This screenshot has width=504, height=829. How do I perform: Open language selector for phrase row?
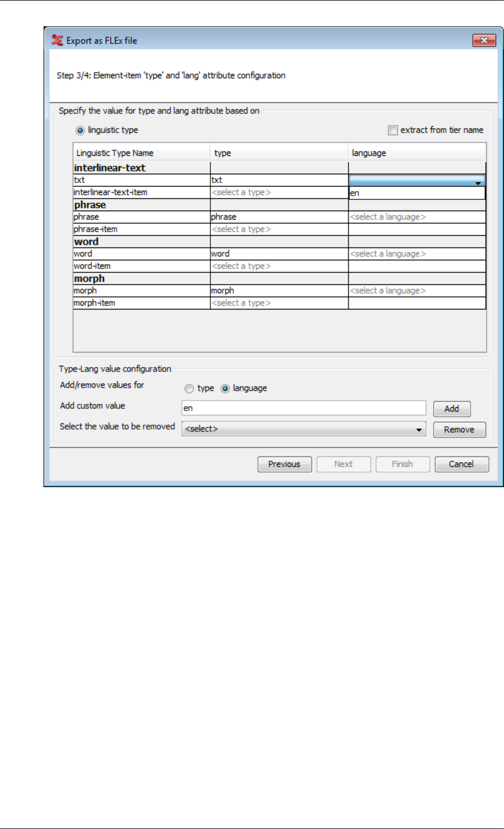(417, 217)
